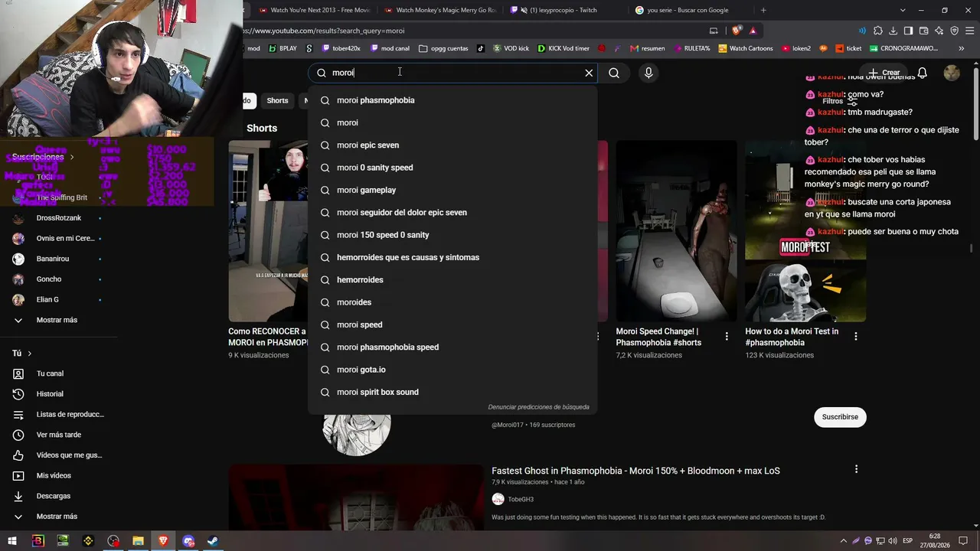Open the DrossRotzank subscription channel

[58, 218]
